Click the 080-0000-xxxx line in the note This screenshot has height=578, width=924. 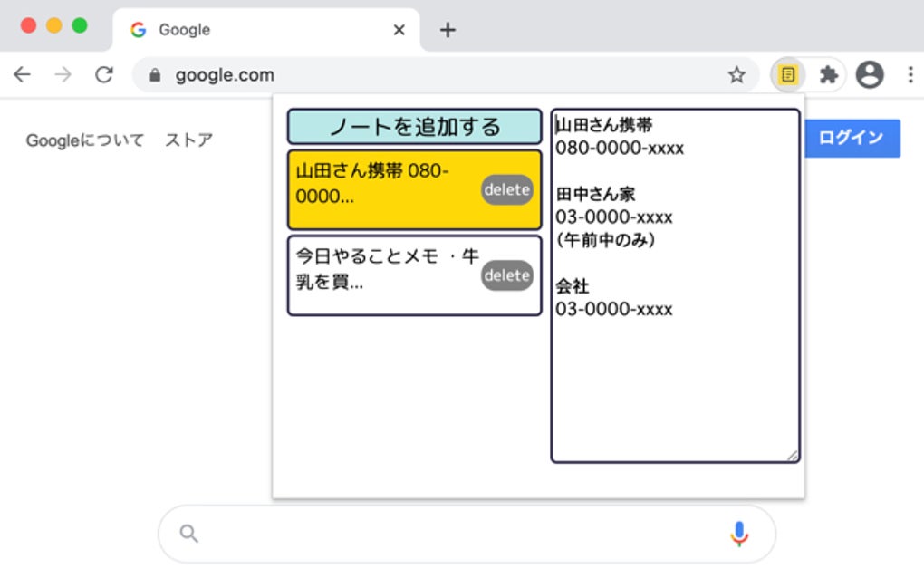click(620, 148)
